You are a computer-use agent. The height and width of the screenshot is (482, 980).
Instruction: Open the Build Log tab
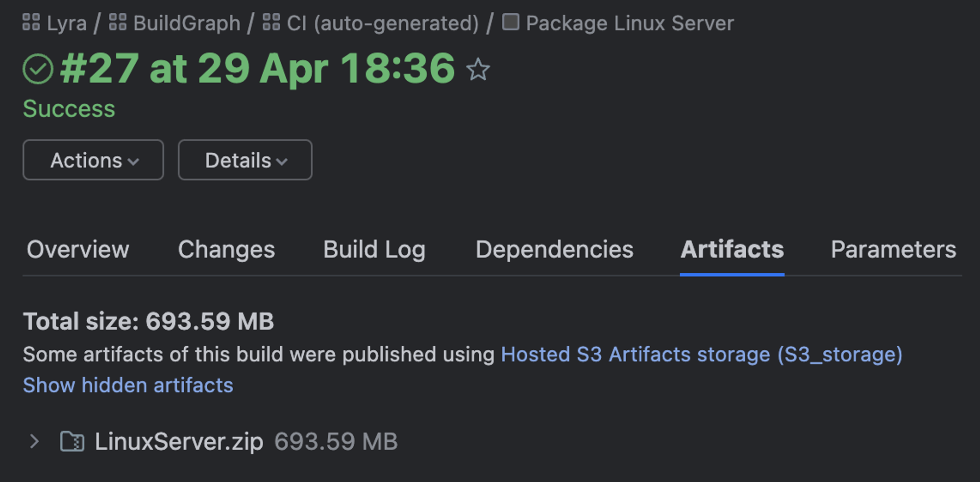coord(374,250)
